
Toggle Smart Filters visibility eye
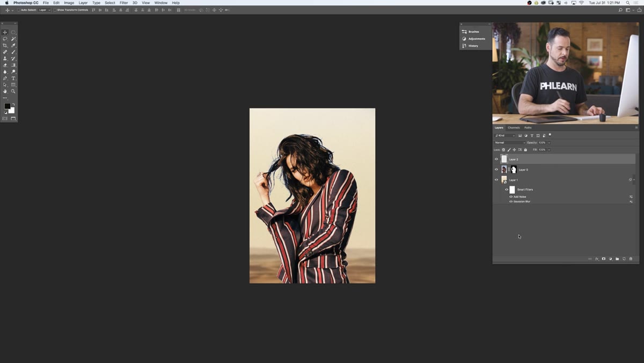507,190
